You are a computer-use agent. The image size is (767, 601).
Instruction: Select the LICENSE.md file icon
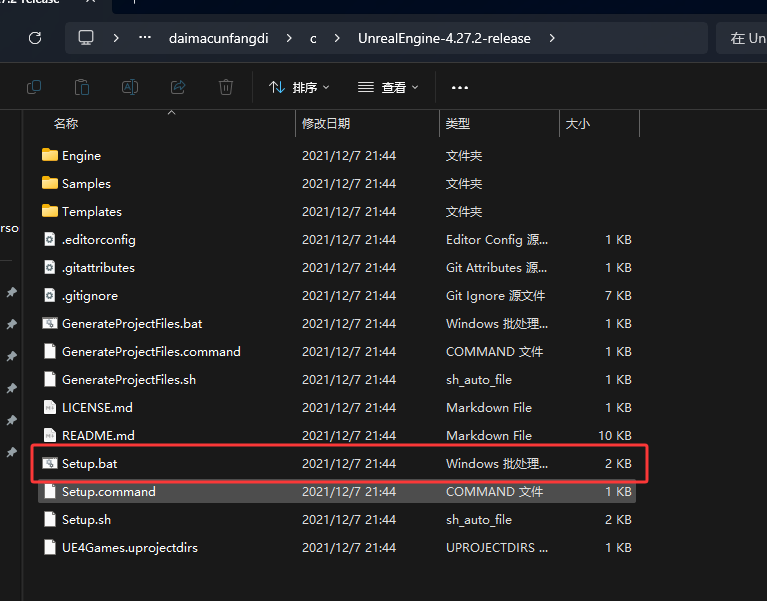pyautogui.click(x=49, y=407)
